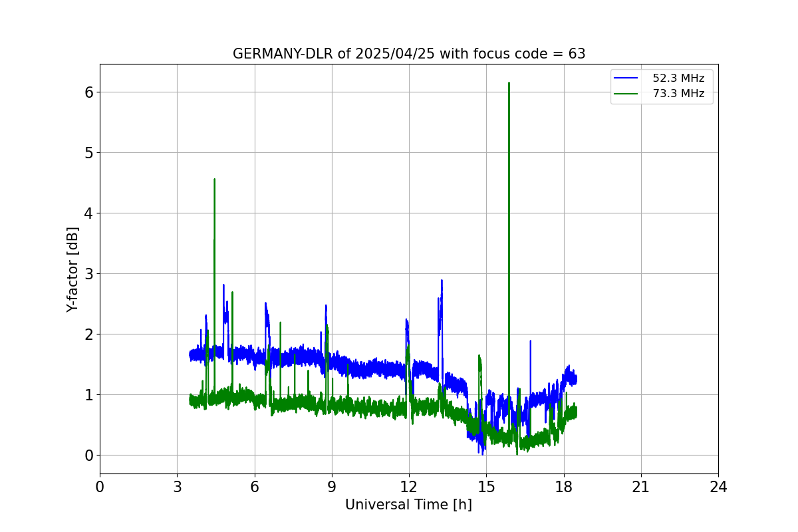Click x-axis tick label 9

tap(332, 487)
